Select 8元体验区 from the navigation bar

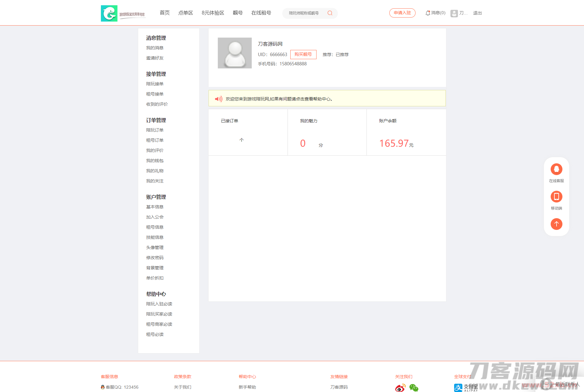point(213,13)
